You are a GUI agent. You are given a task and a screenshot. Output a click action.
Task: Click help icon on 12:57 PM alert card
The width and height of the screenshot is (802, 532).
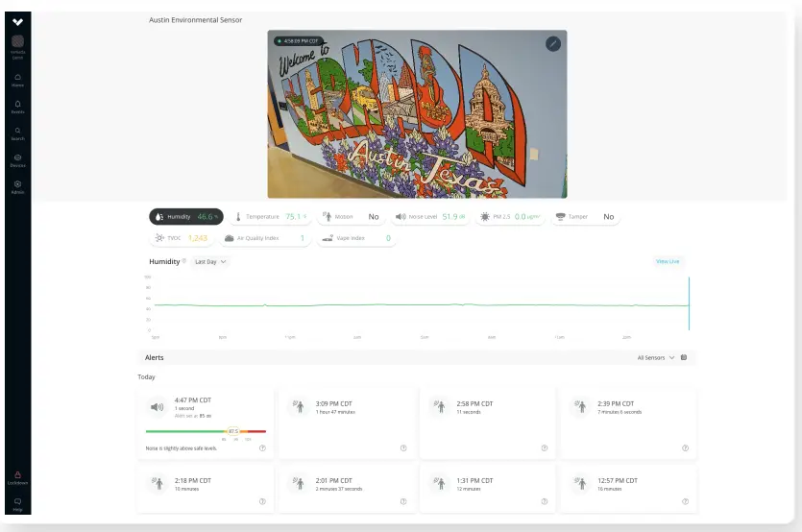coord(686,501)
